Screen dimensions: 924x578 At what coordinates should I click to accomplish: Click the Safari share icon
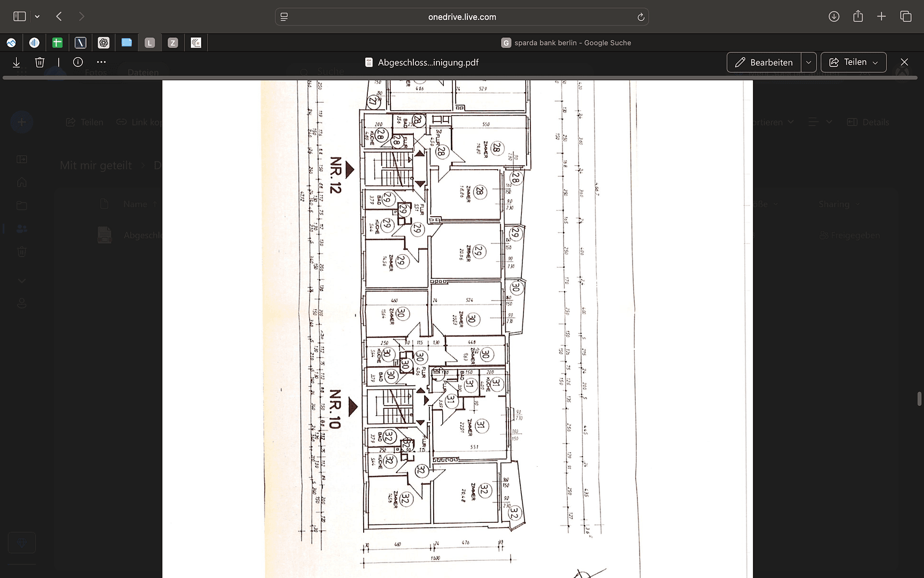tap(858, 17)
